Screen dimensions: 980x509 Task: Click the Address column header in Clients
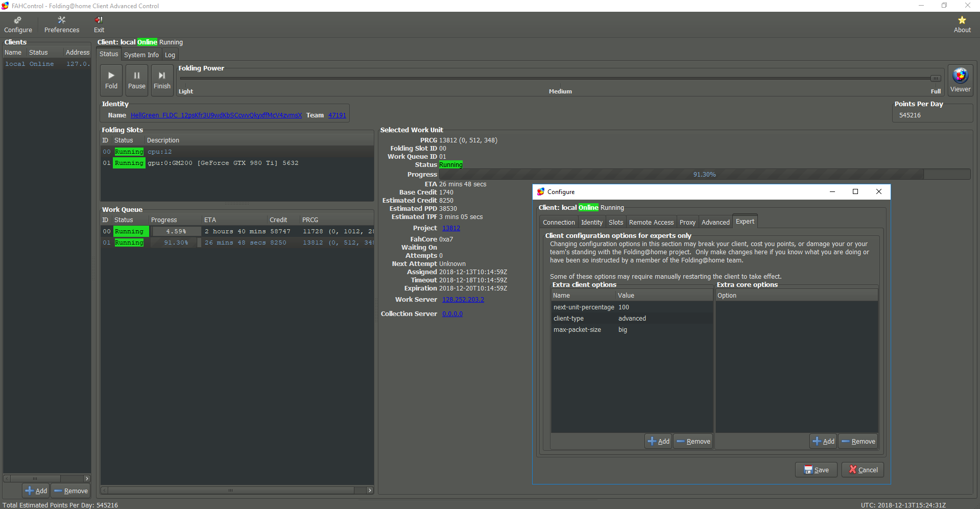click(x=77, y=53)
